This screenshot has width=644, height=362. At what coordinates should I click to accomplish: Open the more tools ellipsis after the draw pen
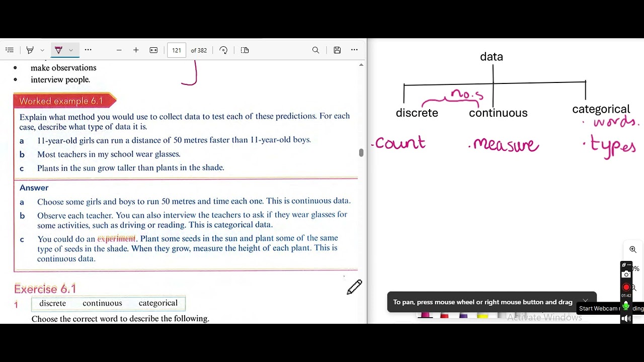[88, 50]
